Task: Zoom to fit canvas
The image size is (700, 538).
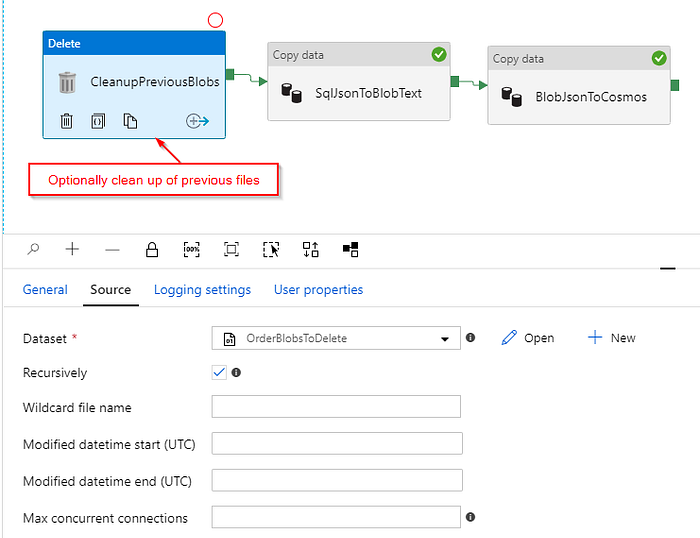Action: (x=231, y=250)
